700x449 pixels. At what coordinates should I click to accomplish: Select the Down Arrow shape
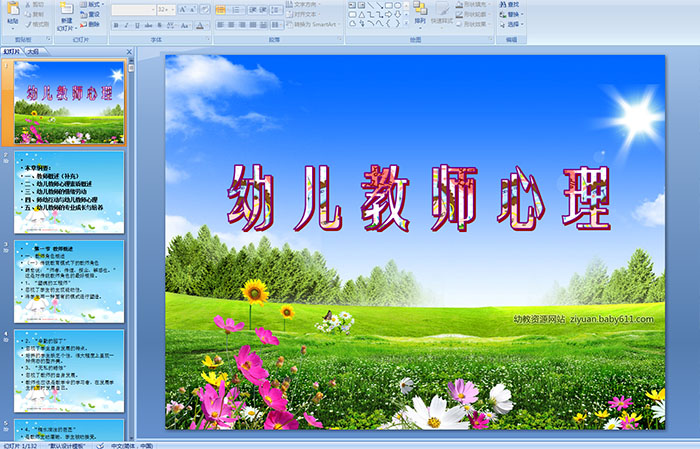(x=397, y=15)
